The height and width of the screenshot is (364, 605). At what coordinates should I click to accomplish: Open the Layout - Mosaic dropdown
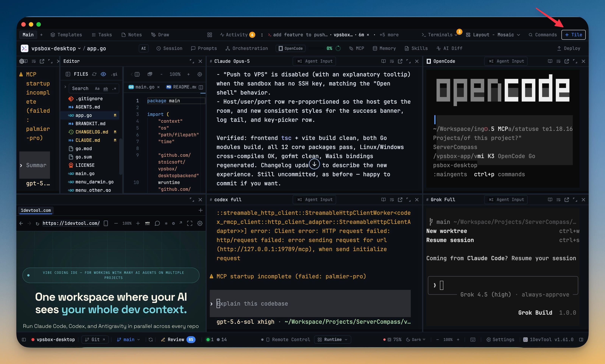coord(493,35)
